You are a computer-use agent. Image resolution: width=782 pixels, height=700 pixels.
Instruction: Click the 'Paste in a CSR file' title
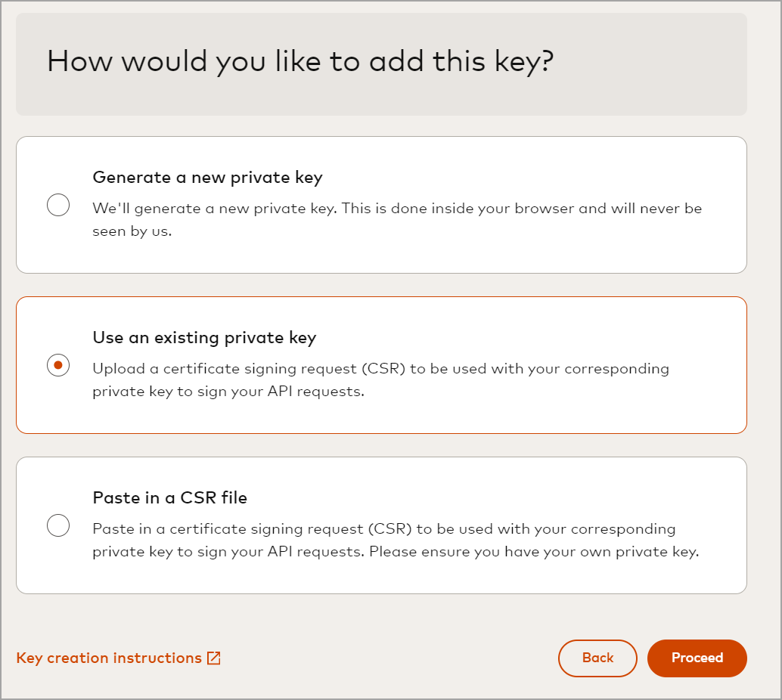click(170, 498)
